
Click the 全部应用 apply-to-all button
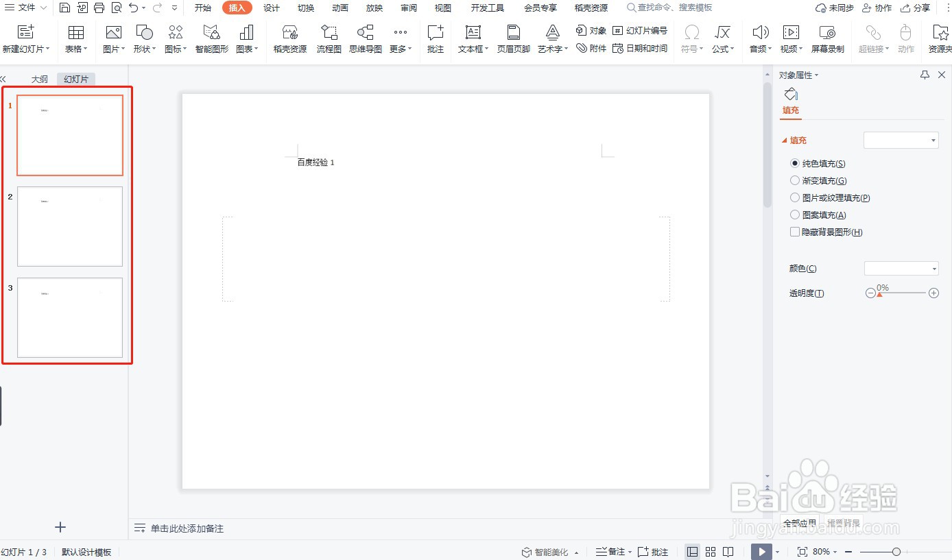point(800,522)
